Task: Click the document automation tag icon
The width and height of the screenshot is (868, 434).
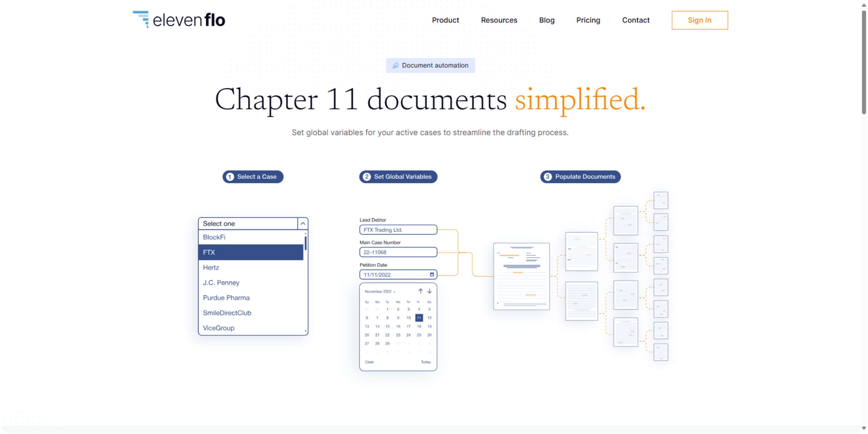Action: pos(394,65)
